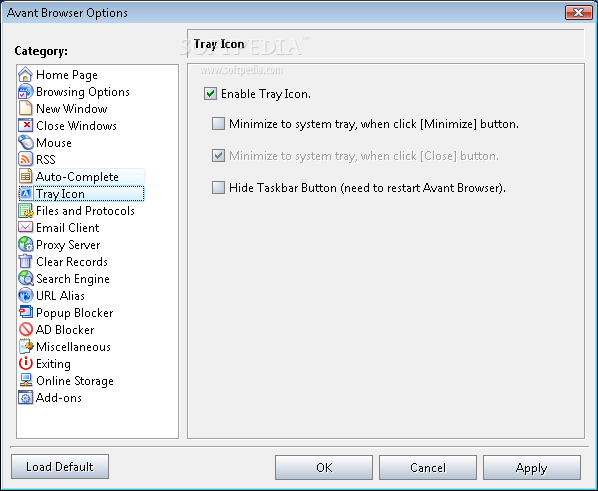Confirm settings with the OK button
Viewport: 598px width, 491px height.
(324, 467)
